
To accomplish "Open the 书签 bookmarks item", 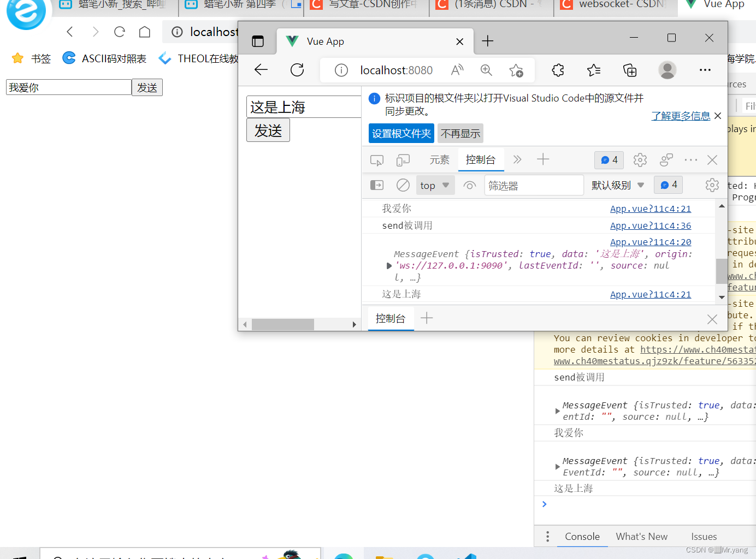I will tap(31, 58).
